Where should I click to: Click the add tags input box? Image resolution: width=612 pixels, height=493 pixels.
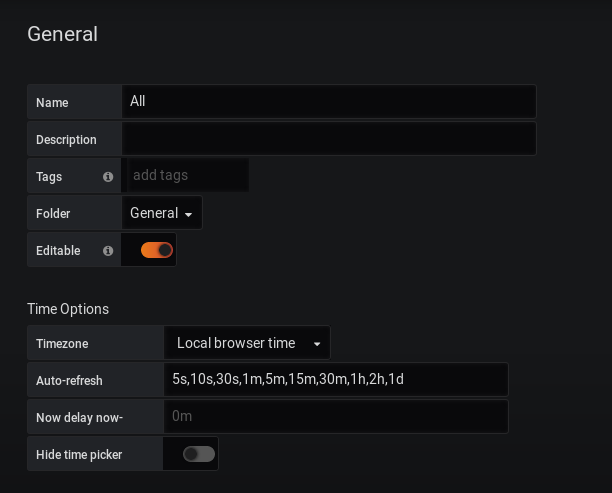coord(186,176)
